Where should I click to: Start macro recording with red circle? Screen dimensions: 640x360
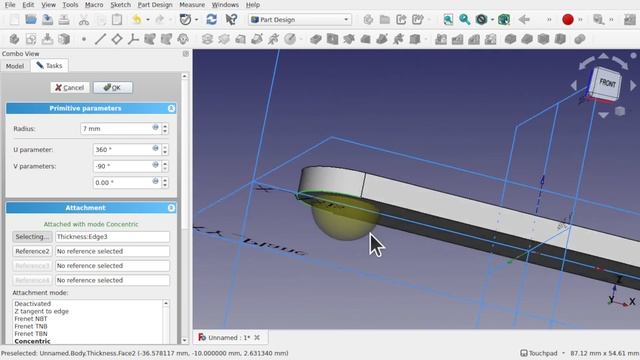pos(567,20)
